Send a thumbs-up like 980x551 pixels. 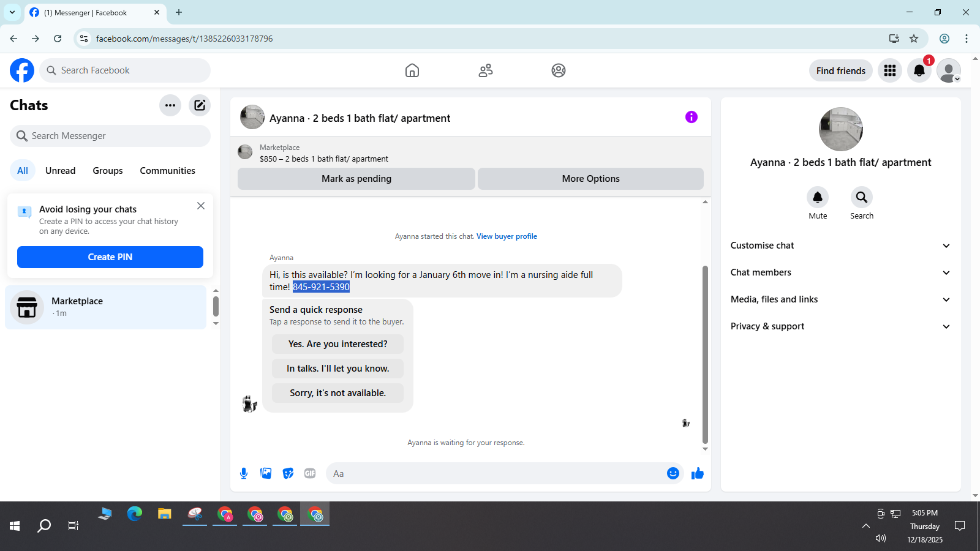coord(698,473)
